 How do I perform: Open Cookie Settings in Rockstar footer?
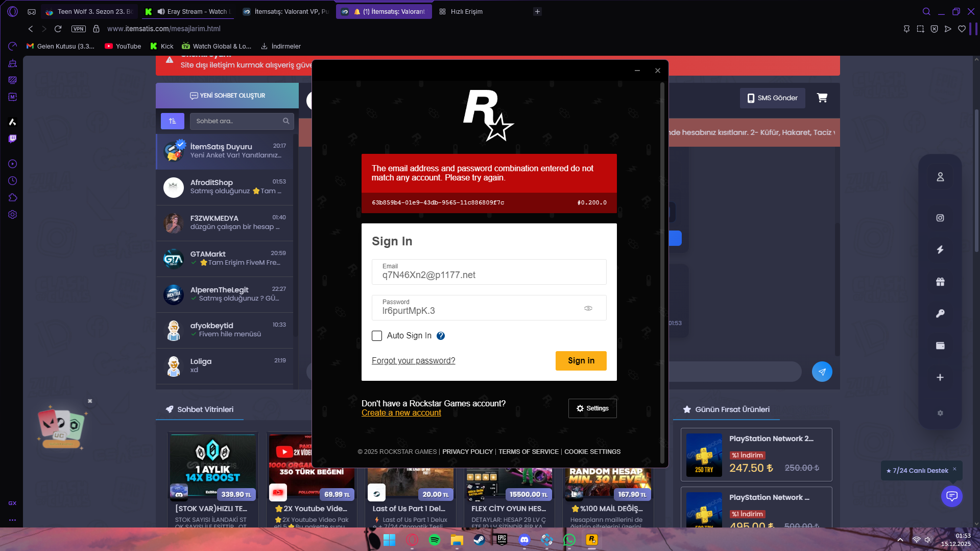coord(592,452)
